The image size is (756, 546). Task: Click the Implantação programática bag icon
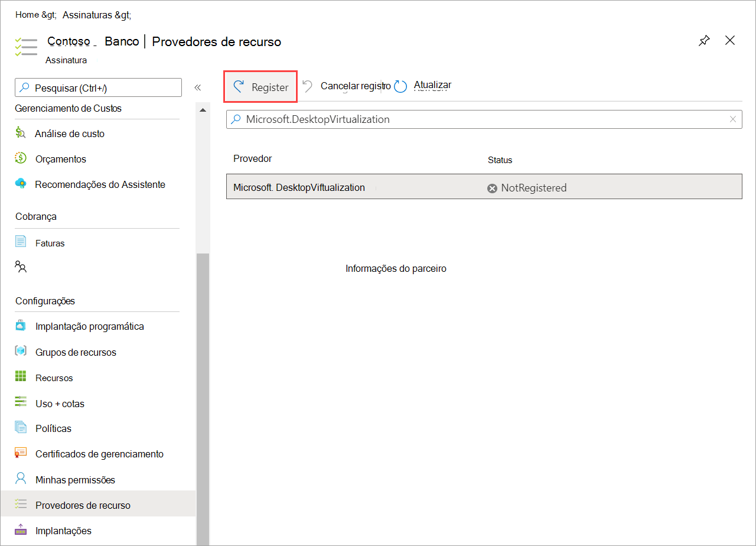point(21,326)
